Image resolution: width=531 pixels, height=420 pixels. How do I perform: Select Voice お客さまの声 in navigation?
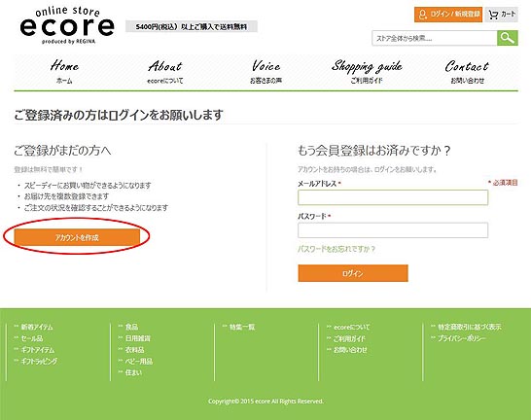pos(265,71)
